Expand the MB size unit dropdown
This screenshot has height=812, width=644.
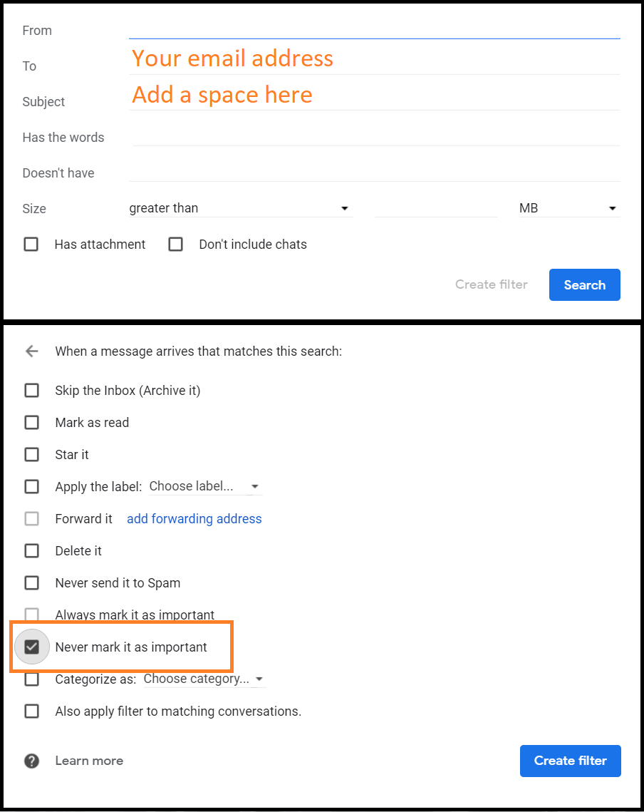(568, 209)
